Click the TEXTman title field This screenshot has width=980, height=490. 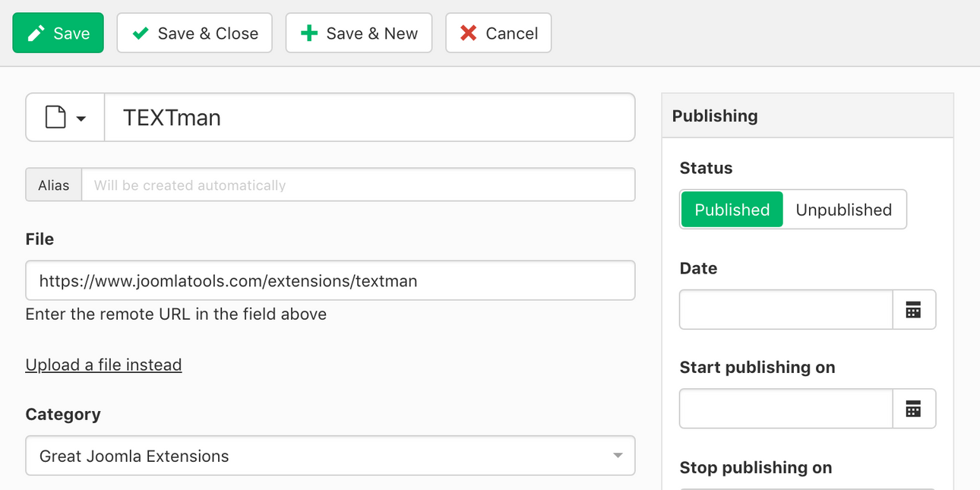click(x=369, y=118)
